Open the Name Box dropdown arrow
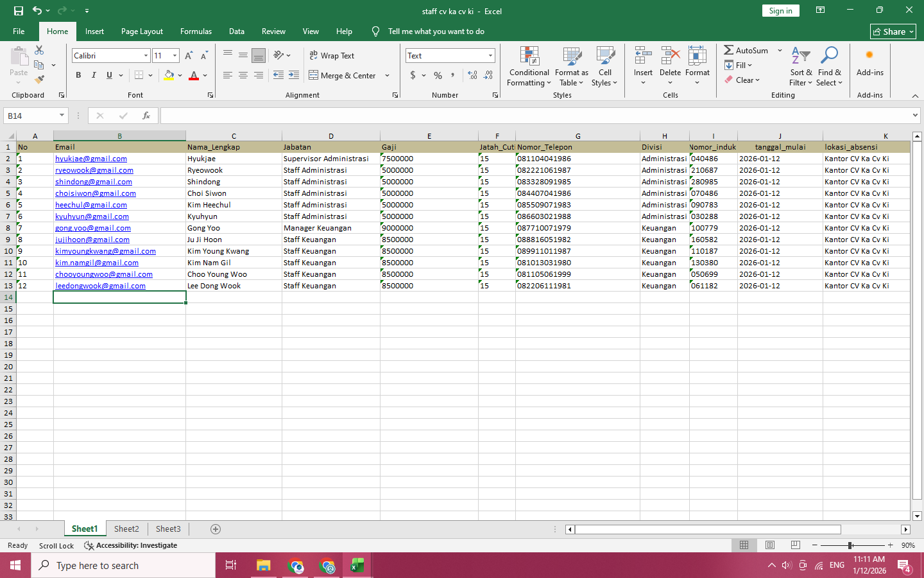Image resolution: width=924 pixels, height=578 pixels. pos(62,116)
